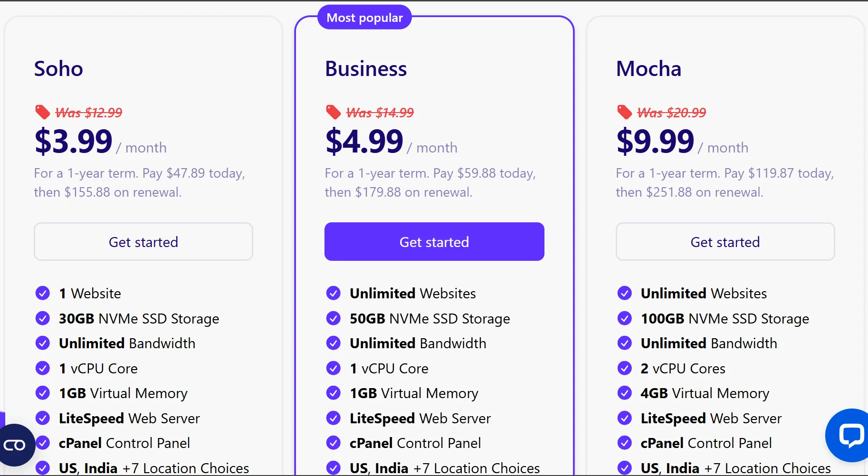Click checkmark beside Business cPanel Control Panel
The height and width of the screenshot is (476, 868).
tap(334, 443)
